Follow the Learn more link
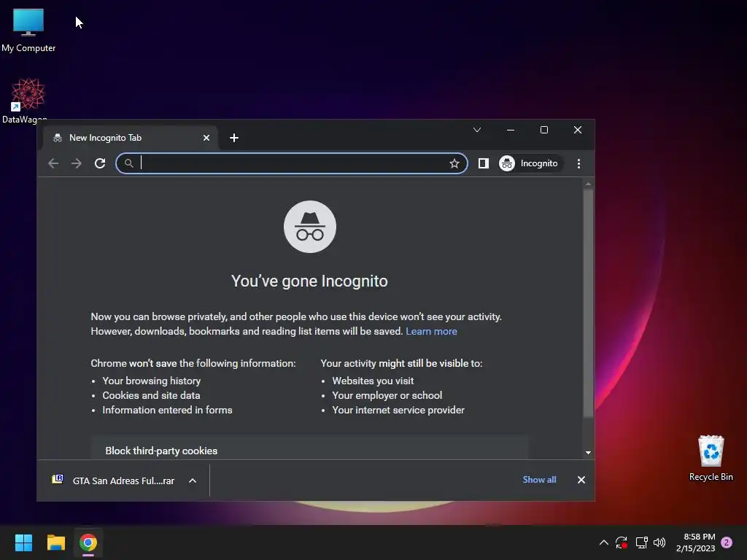 coord(431,331)
